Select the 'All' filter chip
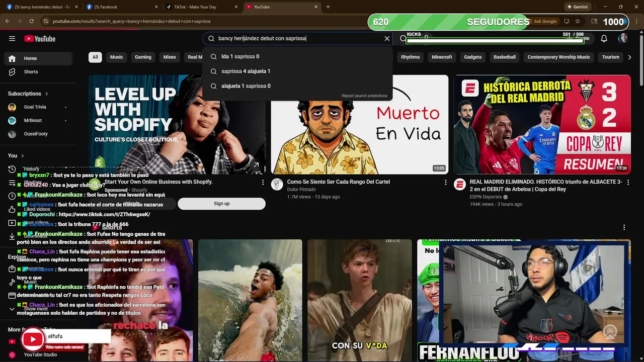644x362 pixels. 95,57
